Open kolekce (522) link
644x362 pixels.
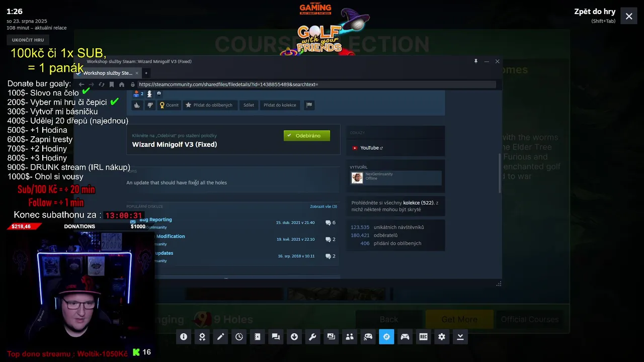click(418, 203)
